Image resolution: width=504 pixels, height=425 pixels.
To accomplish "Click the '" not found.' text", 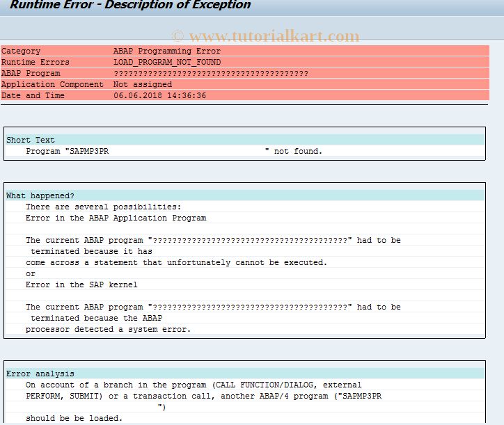I will coord(294,152).
